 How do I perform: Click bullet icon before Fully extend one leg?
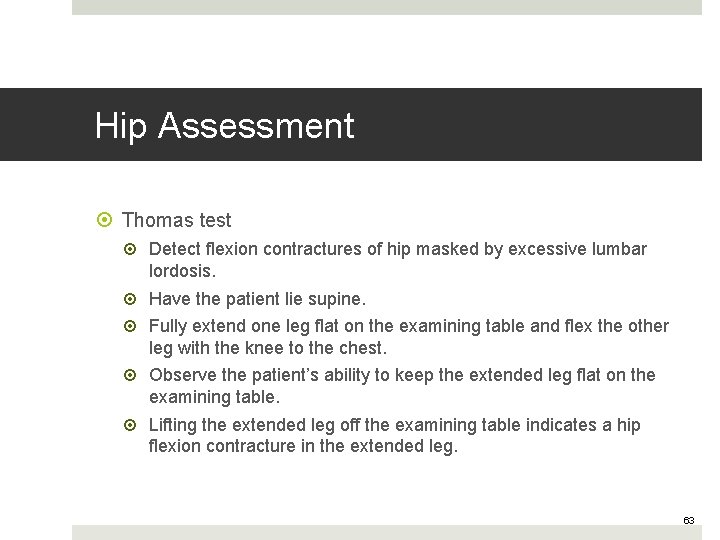pyautogui.click(x=135, y=326)
